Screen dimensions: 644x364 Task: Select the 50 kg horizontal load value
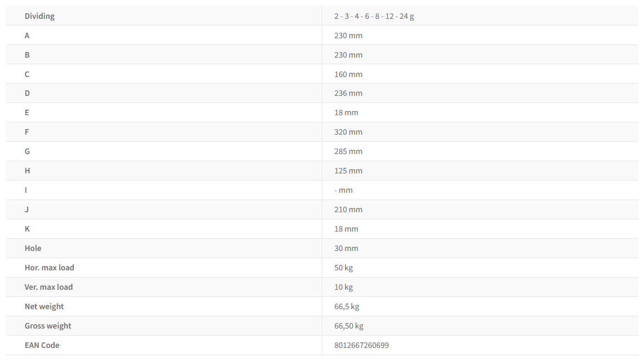(x=343, y=268)
